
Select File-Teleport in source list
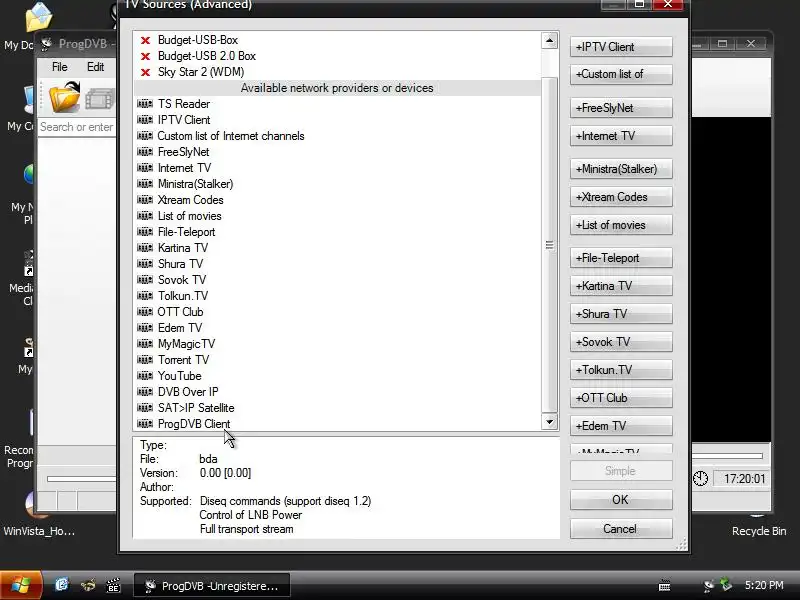click(186, 232)
